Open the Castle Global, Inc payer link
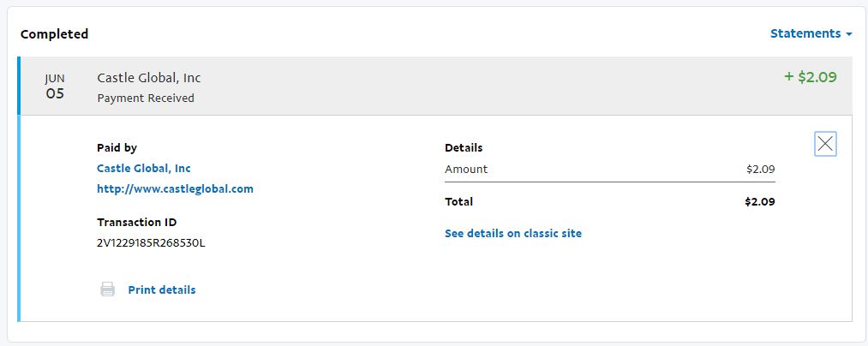The height and width of the screenshot is (346, 868). click(x=144, y=168)
